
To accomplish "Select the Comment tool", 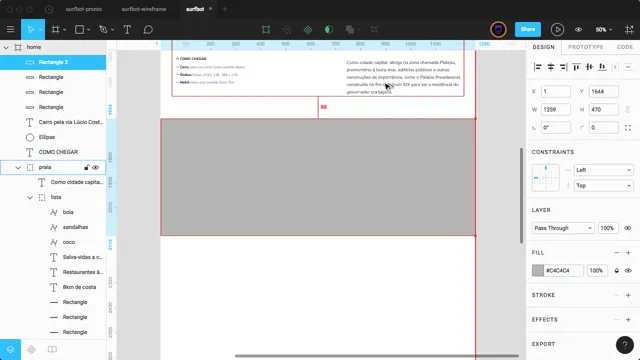I will tap(148, 29).
